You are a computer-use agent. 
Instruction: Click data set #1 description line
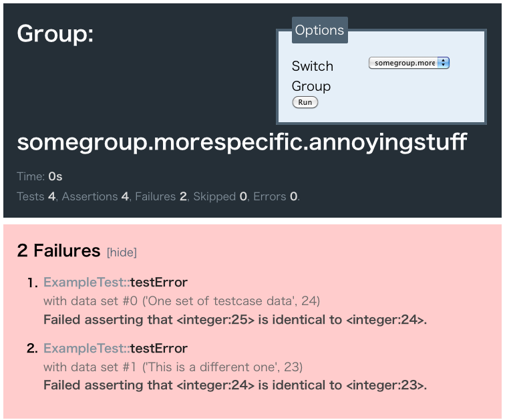click(173, 367)
